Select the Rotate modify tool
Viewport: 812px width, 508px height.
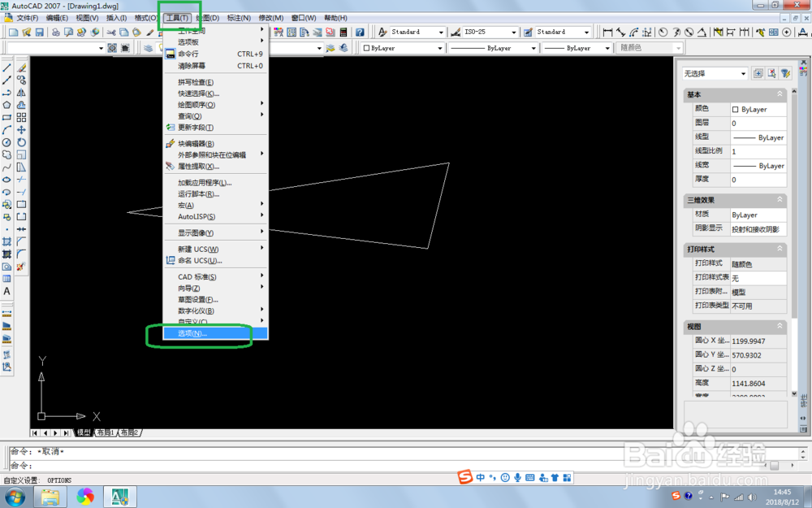(21, 142)
